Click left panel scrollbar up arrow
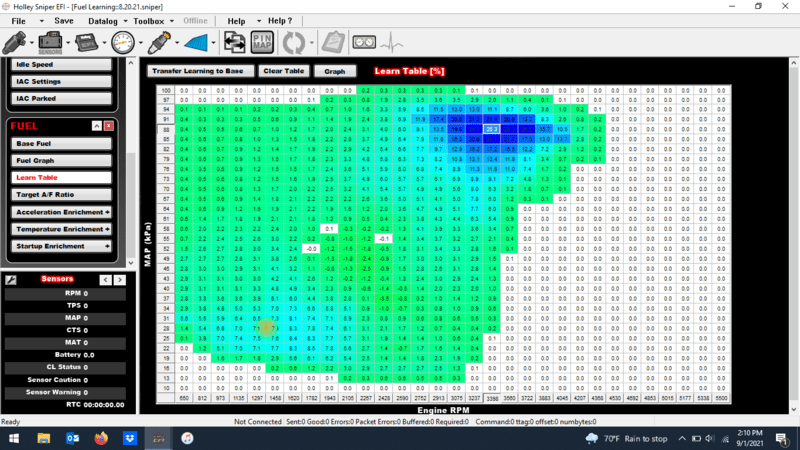800x450 pixels. (131, 63)
